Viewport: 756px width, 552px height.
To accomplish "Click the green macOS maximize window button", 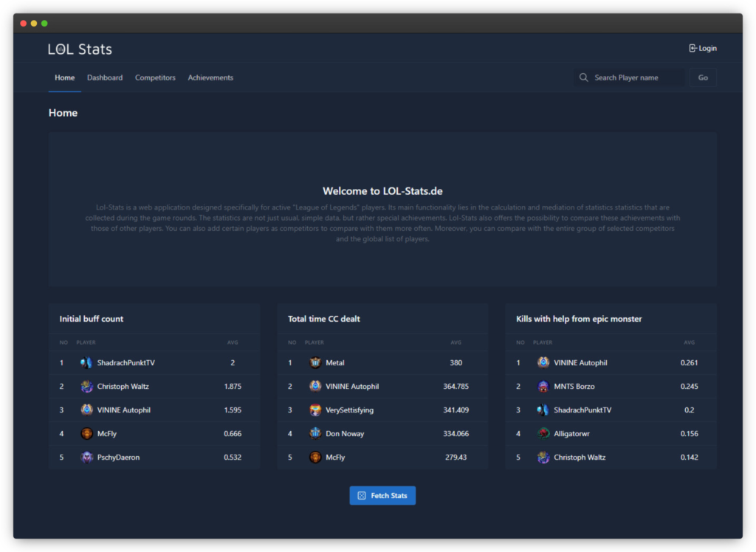I will click(44, 24).
